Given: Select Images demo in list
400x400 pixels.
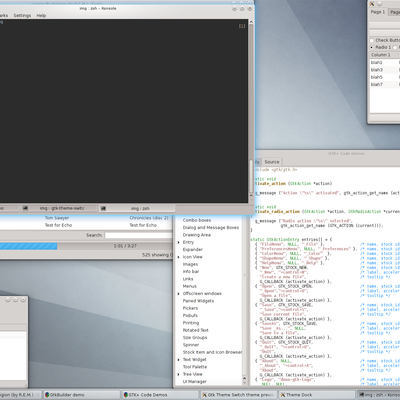Looking at the screenshot, I should (190, 264).
